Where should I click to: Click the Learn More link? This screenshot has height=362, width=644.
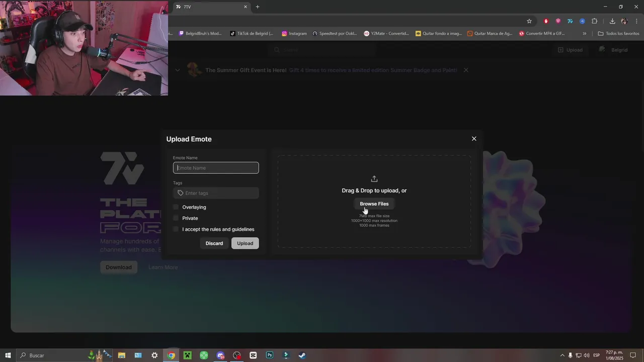[163, 267]
